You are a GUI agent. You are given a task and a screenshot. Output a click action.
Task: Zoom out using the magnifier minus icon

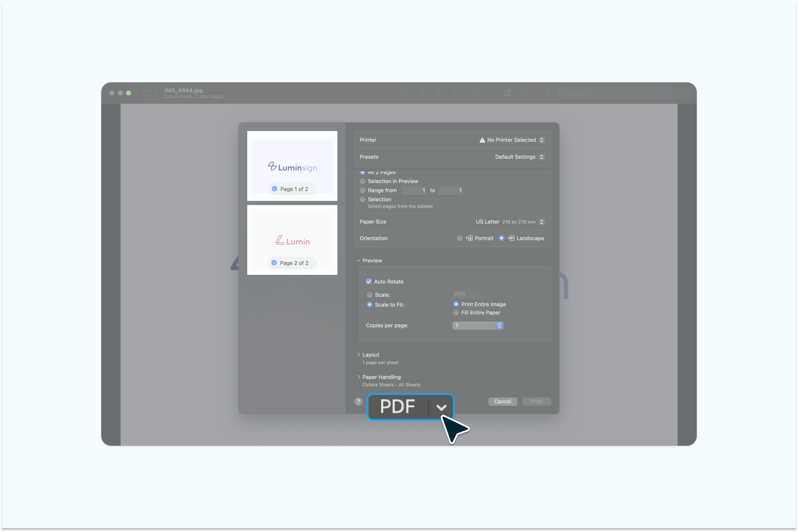(x=423, y=93)
